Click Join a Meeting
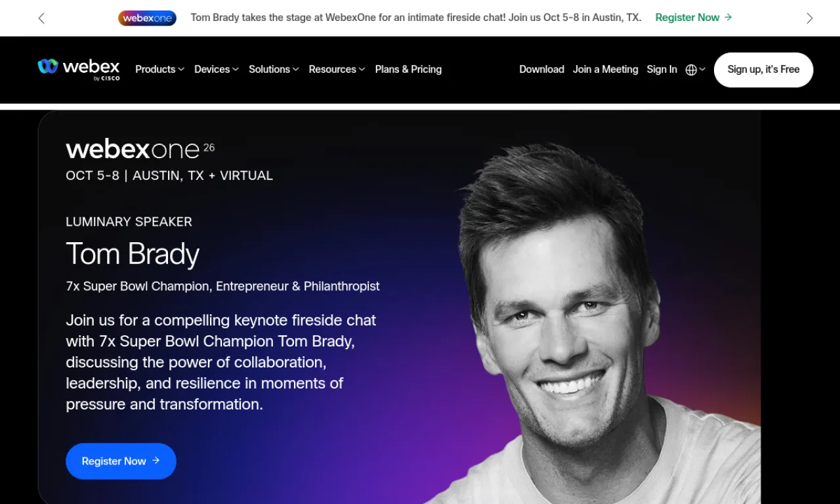Viewport: 840px width, 504px height. coord(605,70)
